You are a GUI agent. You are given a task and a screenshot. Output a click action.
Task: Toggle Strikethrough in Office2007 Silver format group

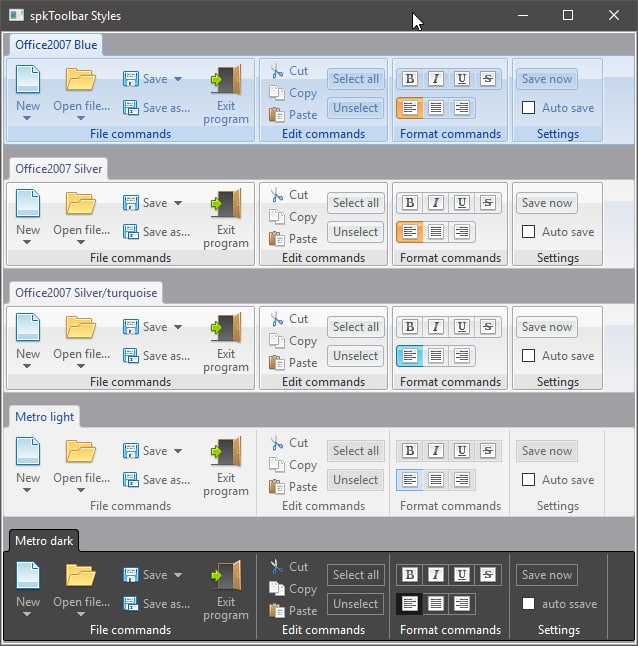(x=488, y=203)
